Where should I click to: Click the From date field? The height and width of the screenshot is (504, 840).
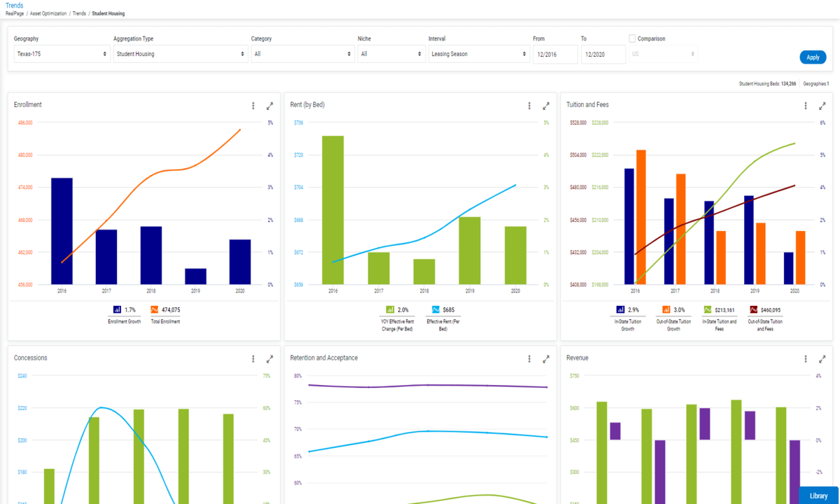(555, 54)
